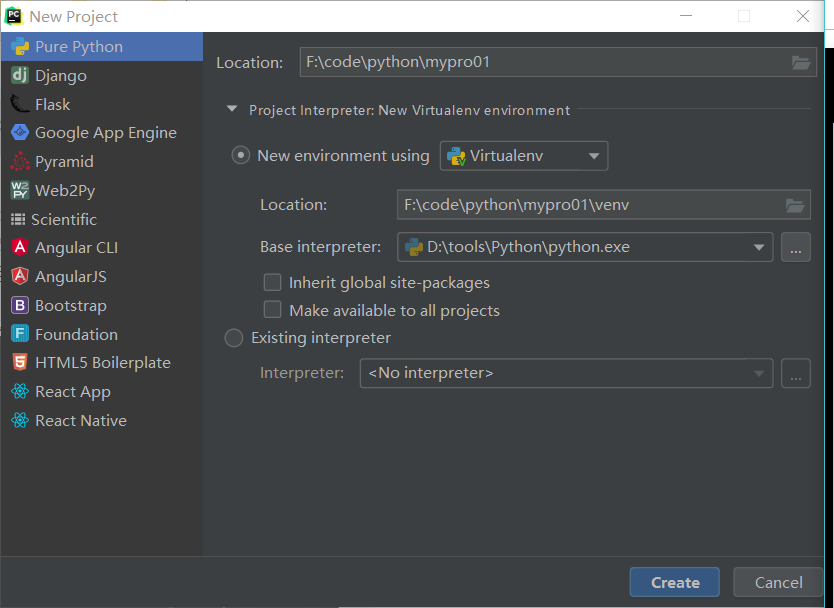Select New environment using radio button
The width and height of the screenshot is (834, 608).
[240, 155]
